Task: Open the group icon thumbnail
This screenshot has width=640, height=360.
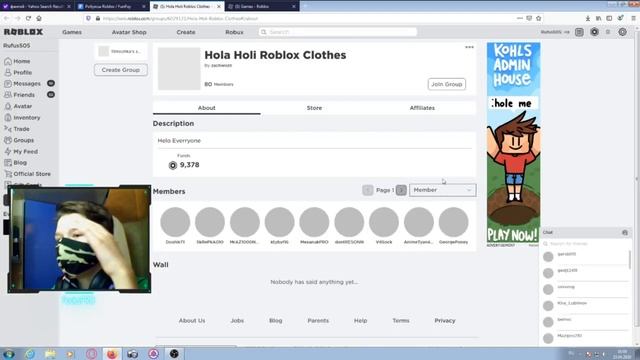Action: click(179, 69)
